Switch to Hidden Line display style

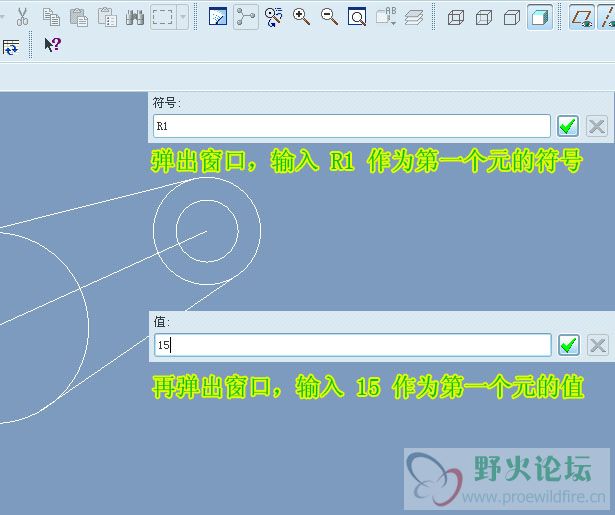pos(484,17)
